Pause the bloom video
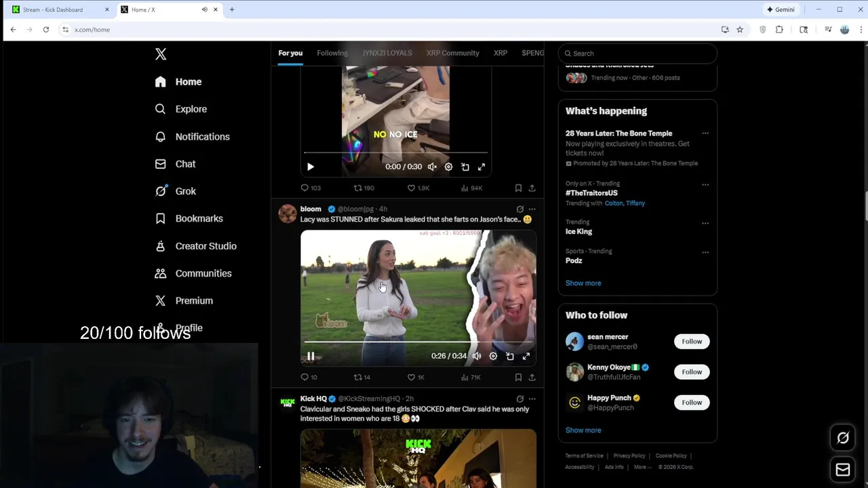Viewport: 868px width, 488px height. click(311, 357)
